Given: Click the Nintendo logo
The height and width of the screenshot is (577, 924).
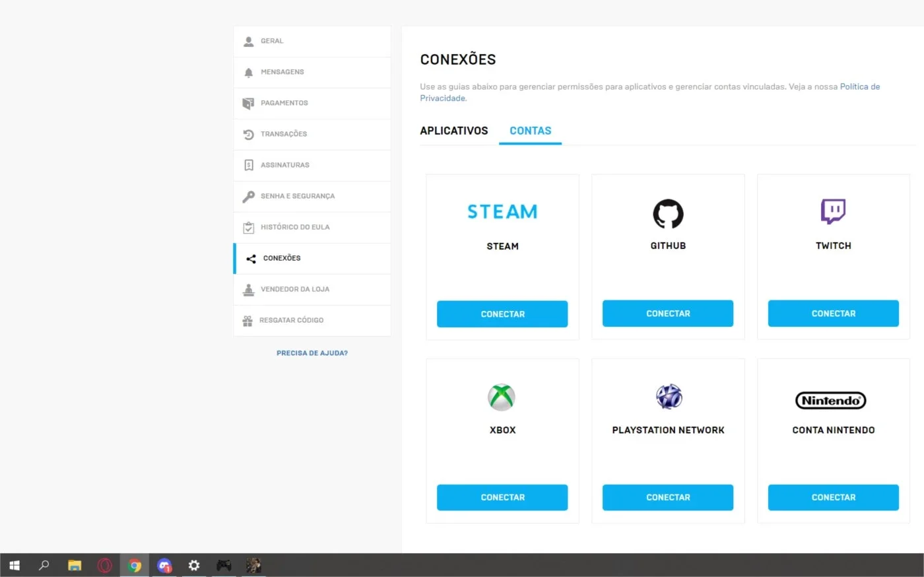Looking at the screenshot, I should tap(830, 400).
